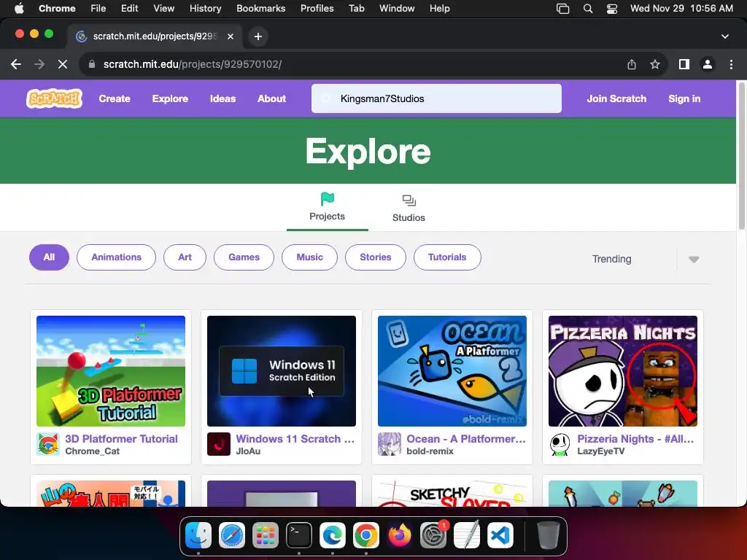
Task: Open 3D Platformer Tutorial title link
Action: coord(122,438)
